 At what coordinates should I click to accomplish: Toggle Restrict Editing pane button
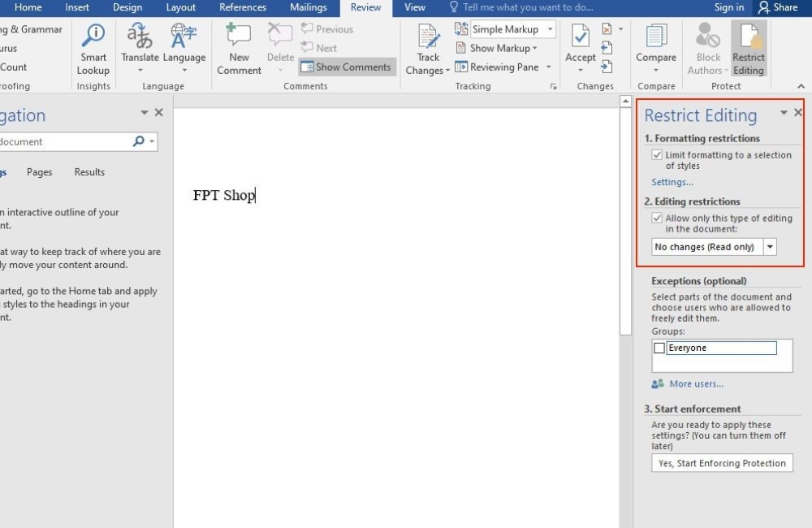pyautogui.click(x=749, y=50)
